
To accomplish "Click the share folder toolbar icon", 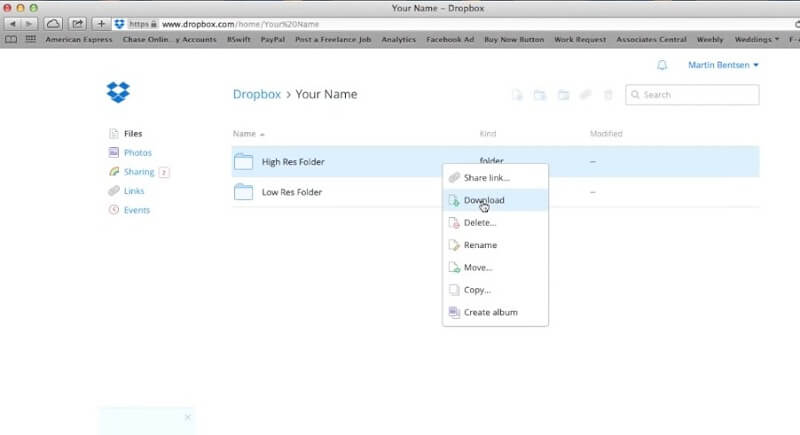I will pyautogui.click(x=563, y=95).
